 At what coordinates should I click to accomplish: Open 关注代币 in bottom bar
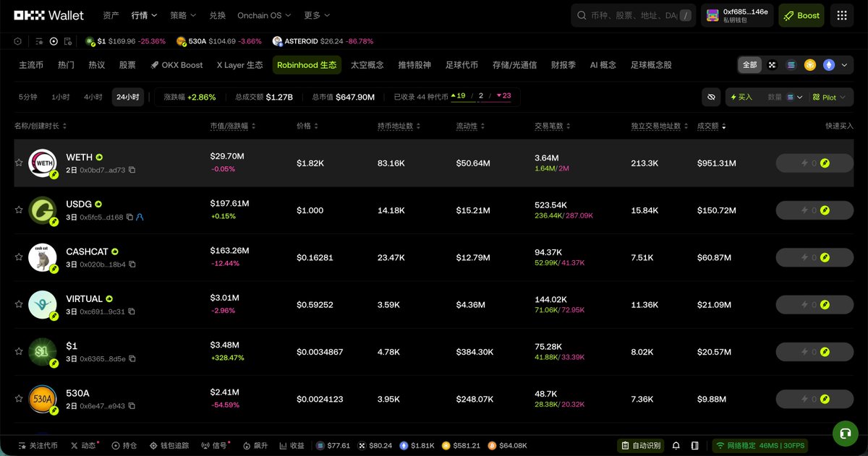[x=38, y=446]
